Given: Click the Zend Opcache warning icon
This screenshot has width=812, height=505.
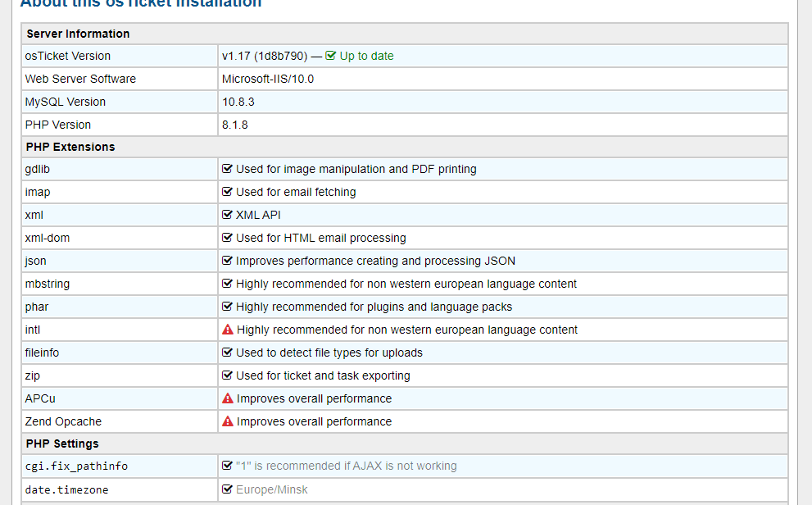Looking at the screenshot, I should 227,421.
